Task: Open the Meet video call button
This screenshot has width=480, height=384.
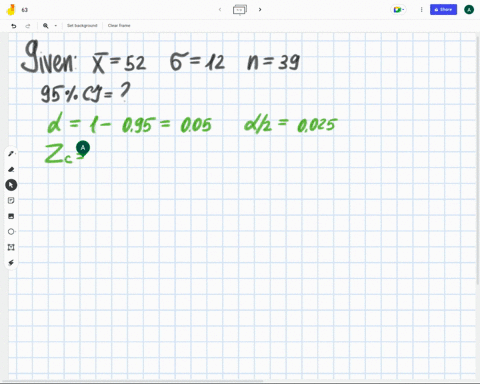Action: coord(399,10)
